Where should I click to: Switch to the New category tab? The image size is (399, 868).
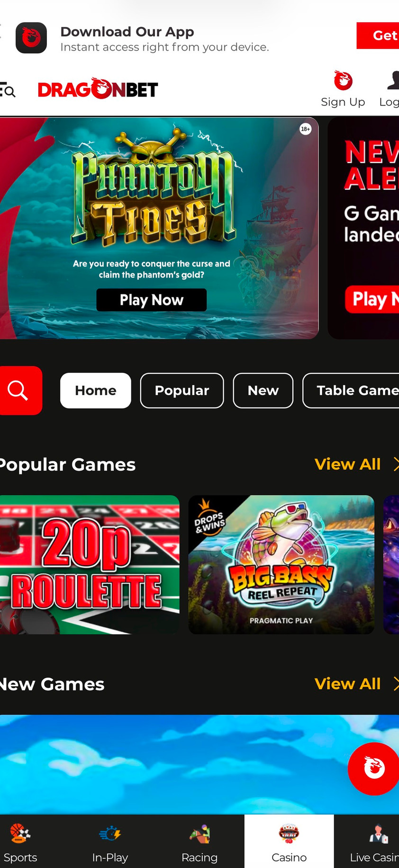pyautogui.click(x=263, y=390)
